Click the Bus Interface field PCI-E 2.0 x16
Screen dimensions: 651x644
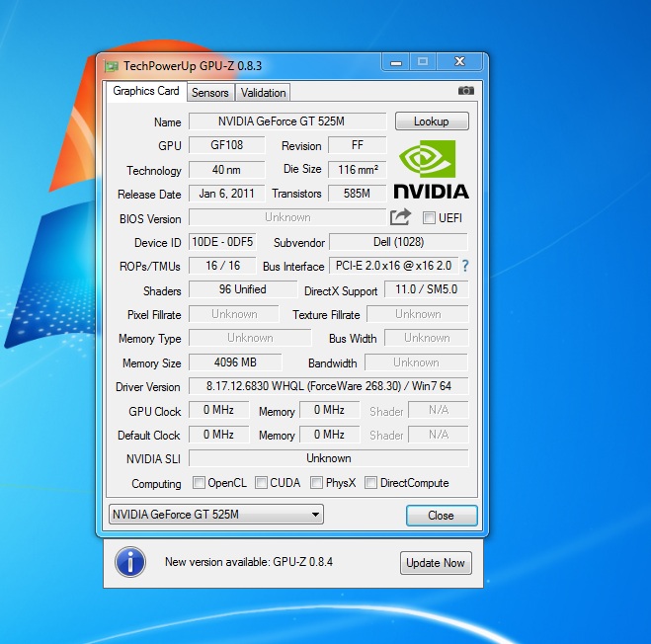tap(393, 266)
